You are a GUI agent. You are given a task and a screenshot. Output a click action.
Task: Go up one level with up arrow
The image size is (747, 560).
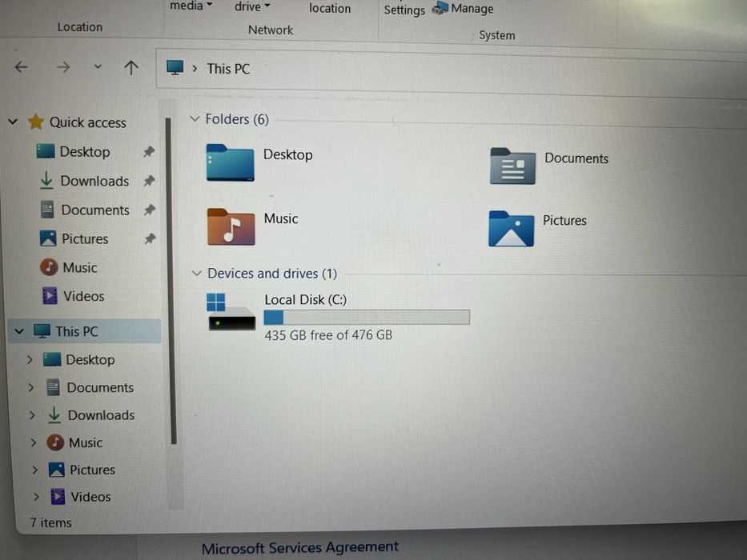tap(131, 68)
